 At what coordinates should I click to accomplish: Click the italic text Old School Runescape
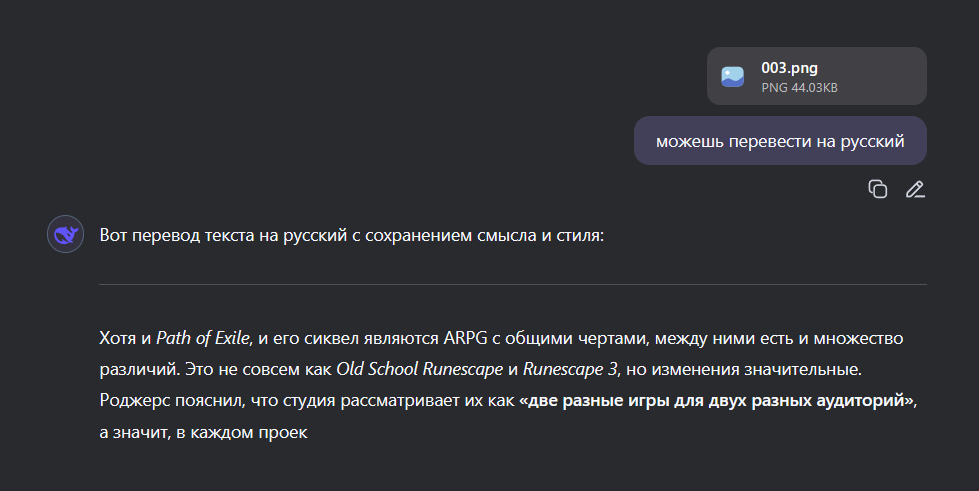pos(420,369)
